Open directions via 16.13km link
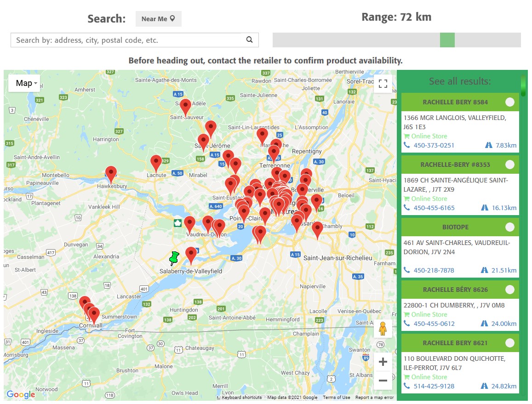 pos(504,208)
